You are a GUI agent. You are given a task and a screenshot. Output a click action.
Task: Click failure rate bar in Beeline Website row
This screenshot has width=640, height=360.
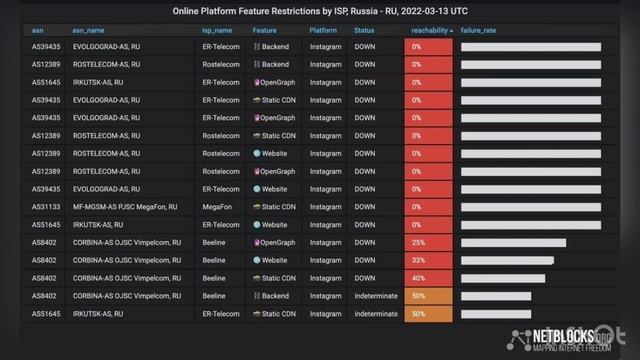[507, 260]
